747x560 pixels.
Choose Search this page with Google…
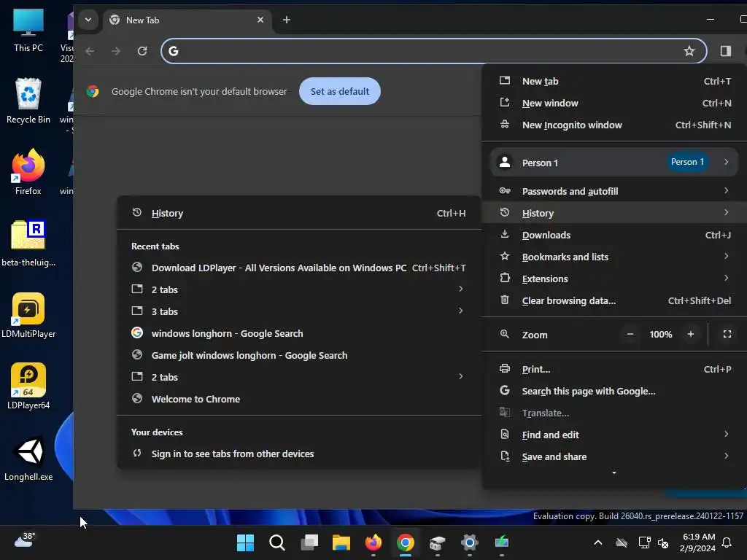click(614, 392)
